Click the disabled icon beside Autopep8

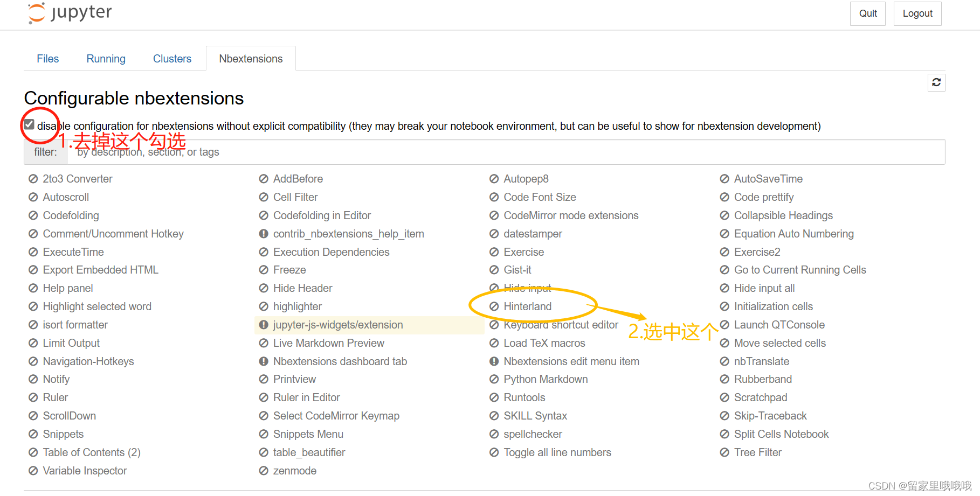click(494, 179)
